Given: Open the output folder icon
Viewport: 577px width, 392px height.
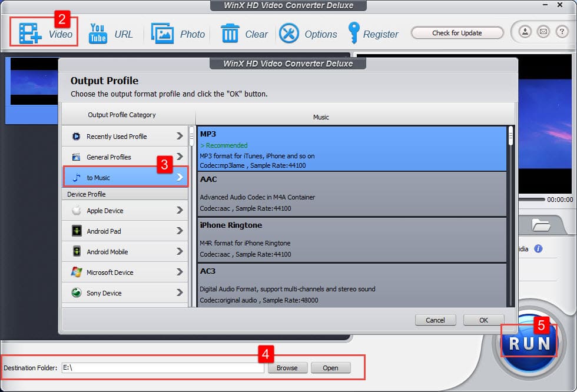Looking at the screenshot, I should pos(541,225).
